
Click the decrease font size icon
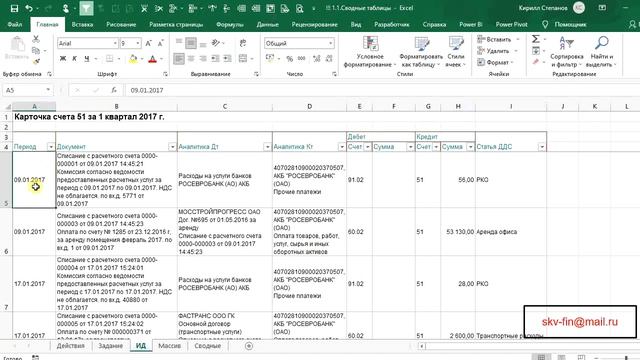tap(161, 43)
